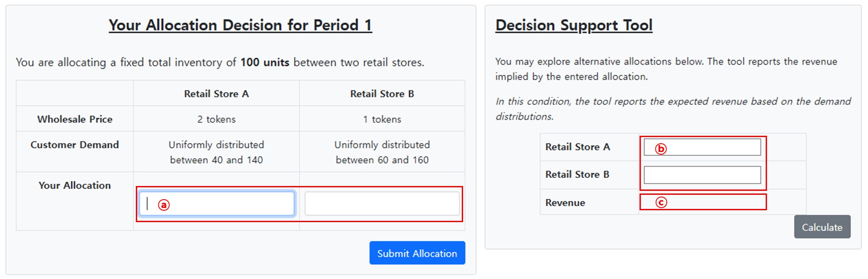
Task: Focus the Store B allocation input under Your Allocation
Action: 382,204
